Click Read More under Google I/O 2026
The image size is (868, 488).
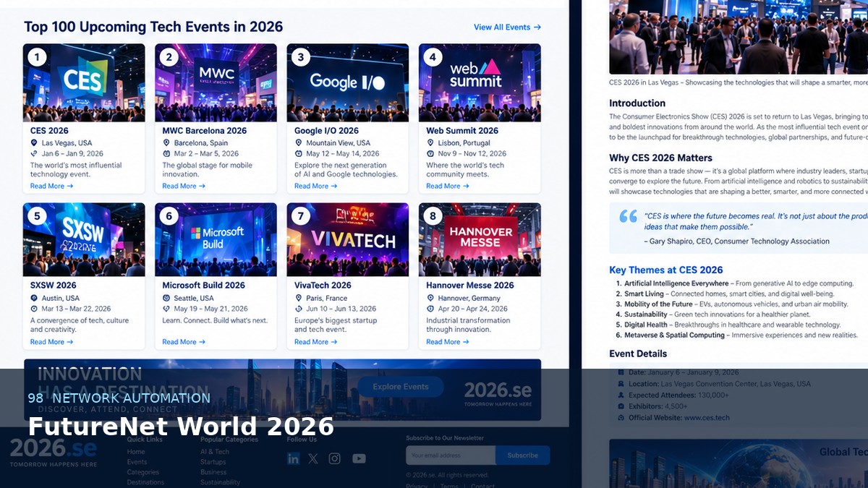(315, 186)
